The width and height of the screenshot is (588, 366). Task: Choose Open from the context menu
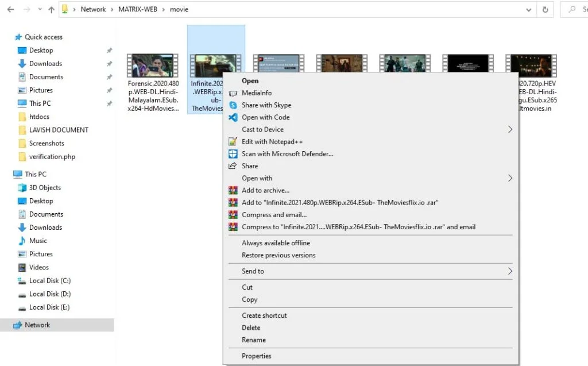(x=250, y=80)
